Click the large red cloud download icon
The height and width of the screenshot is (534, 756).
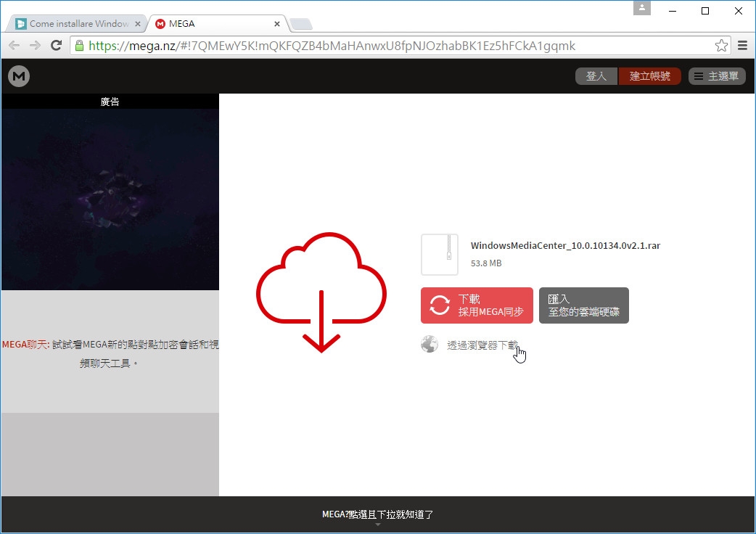pos(321,292)
